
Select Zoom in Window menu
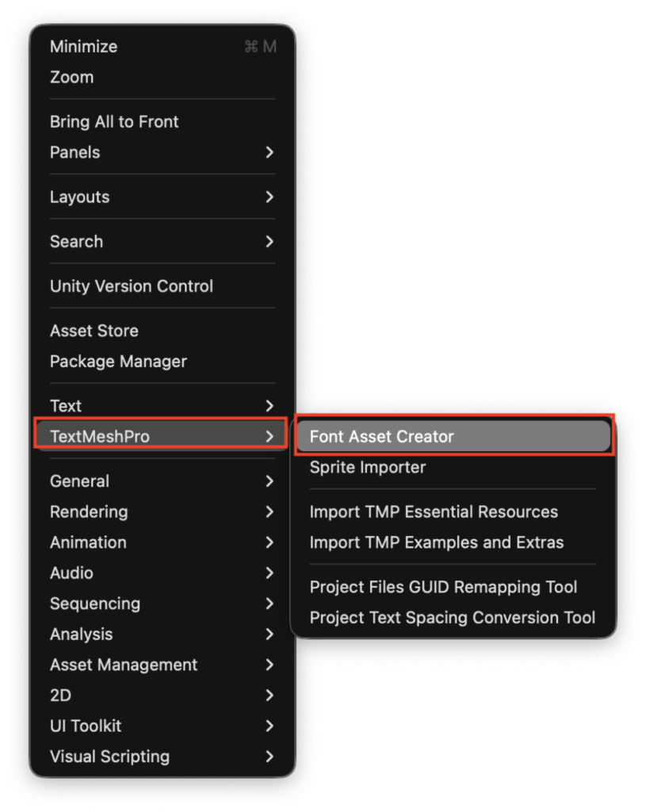72,78
